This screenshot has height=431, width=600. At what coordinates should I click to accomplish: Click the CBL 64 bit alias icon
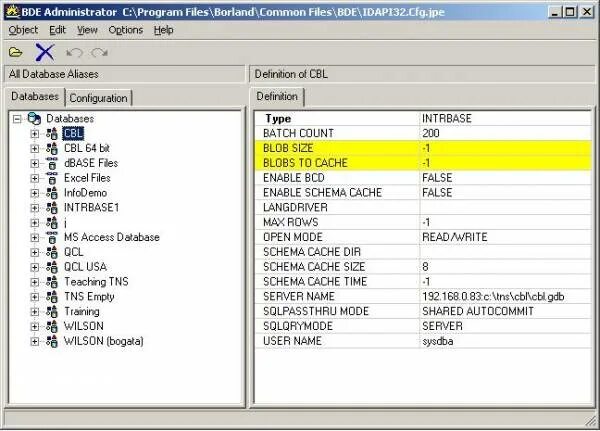click(x=52, y=149)
